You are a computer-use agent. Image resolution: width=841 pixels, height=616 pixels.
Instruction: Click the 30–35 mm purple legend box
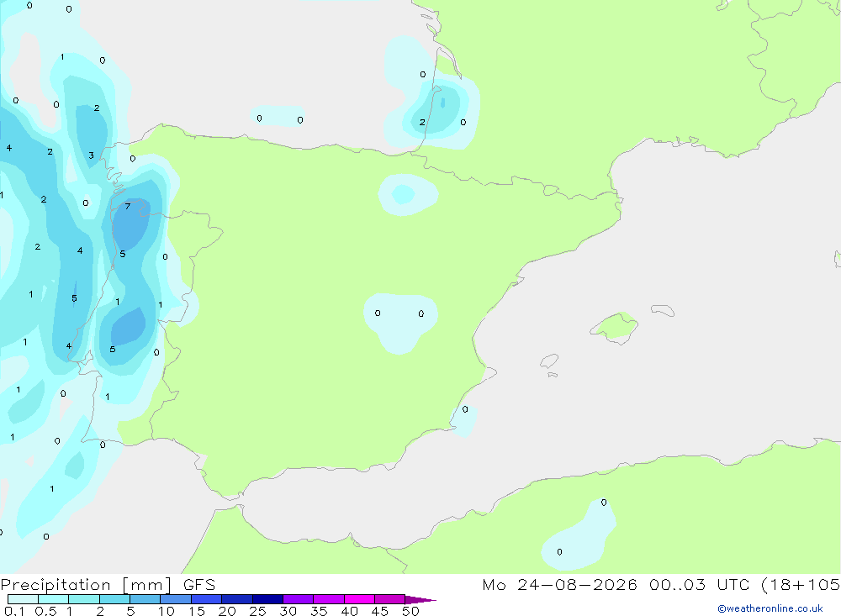(299, 599)
